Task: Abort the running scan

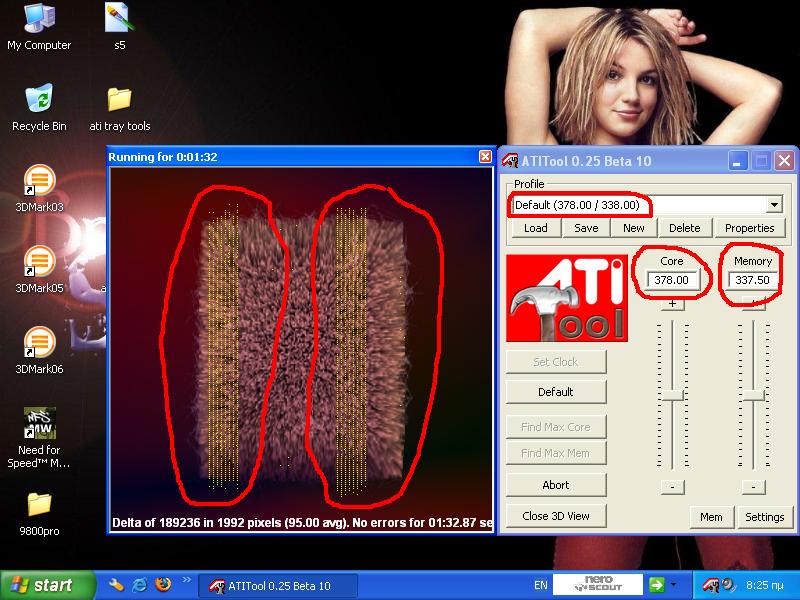Action: [x=556, y=485]
